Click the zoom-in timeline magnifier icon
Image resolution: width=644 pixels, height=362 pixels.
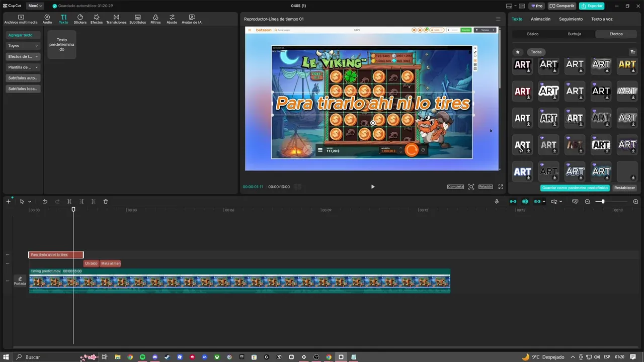click(635, 202)
